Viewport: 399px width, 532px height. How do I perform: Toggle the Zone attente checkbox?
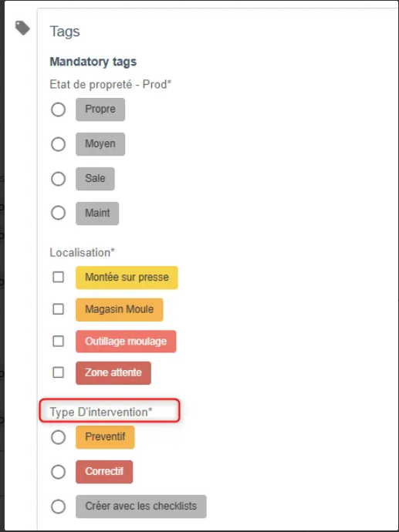point(59,372)
